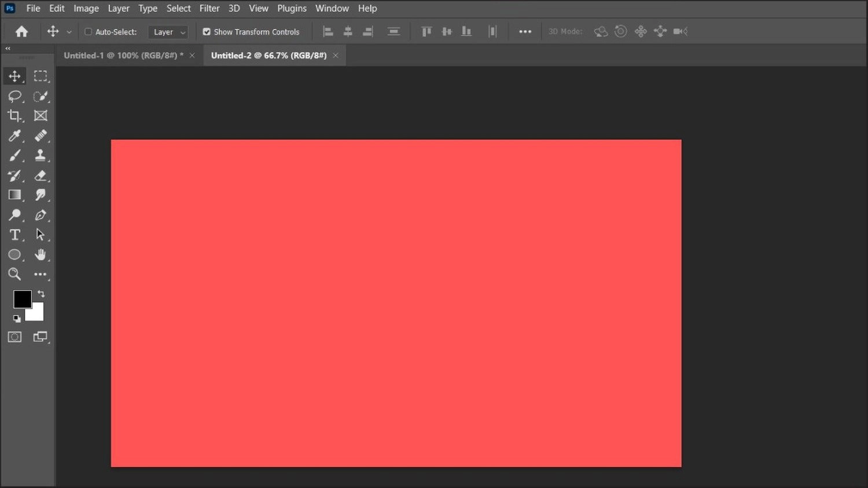Select the Hand tool
The image size is (868, 488).
[40, 255]
